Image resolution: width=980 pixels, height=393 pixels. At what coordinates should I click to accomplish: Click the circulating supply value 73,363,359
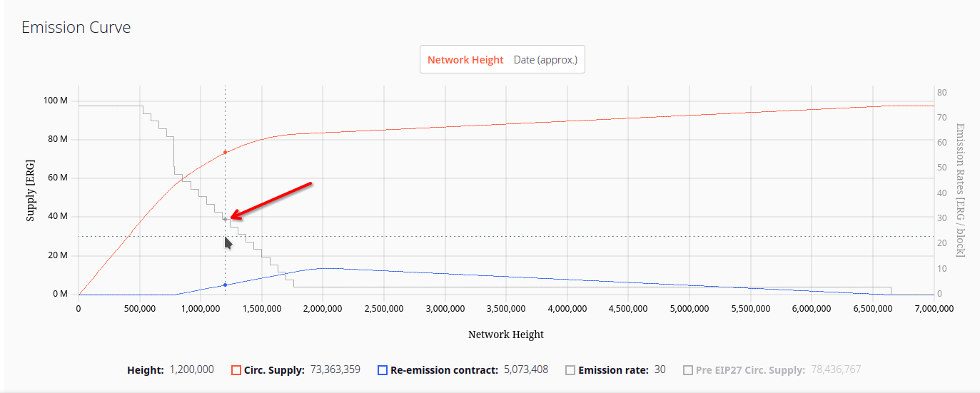click(335, 370)
